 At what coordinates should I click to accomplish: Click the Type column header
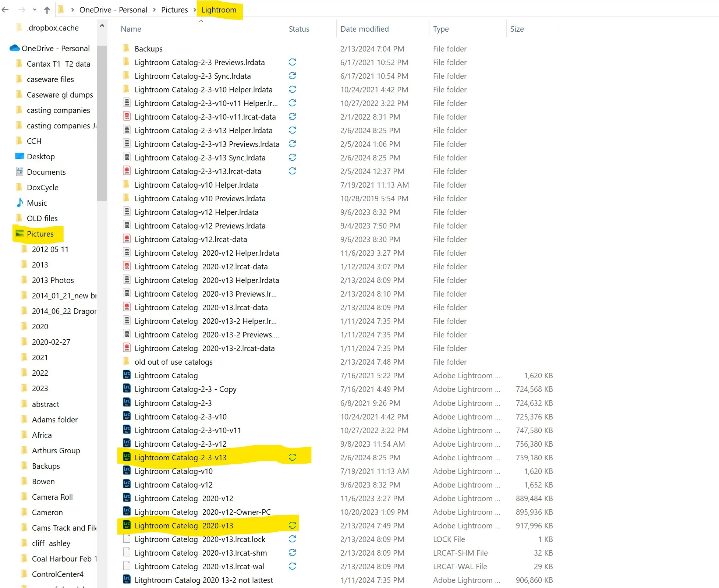coord(441,29)
